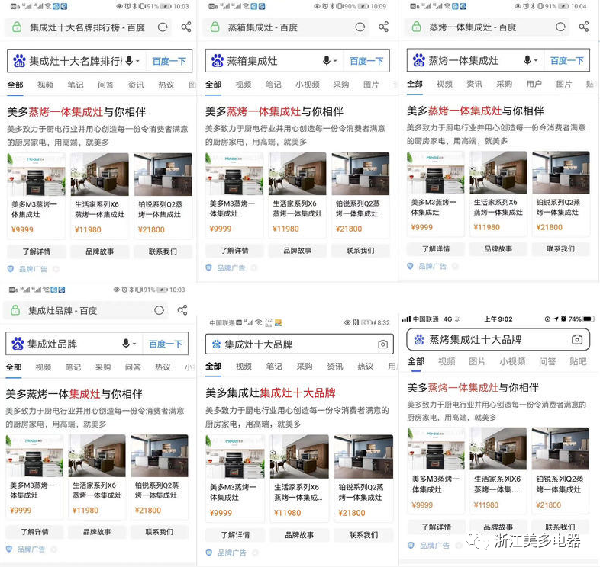Tap 品牌故事 button under 集成灶品牌 ad

click(97, 532)
